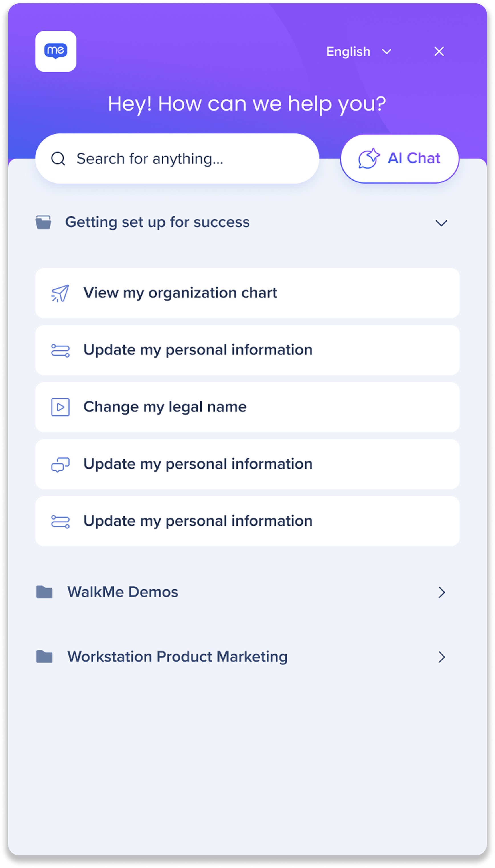495x868 pixels.
Task: Expand Workstation Product Marketing chevron
Action: (x=442, y=657)
